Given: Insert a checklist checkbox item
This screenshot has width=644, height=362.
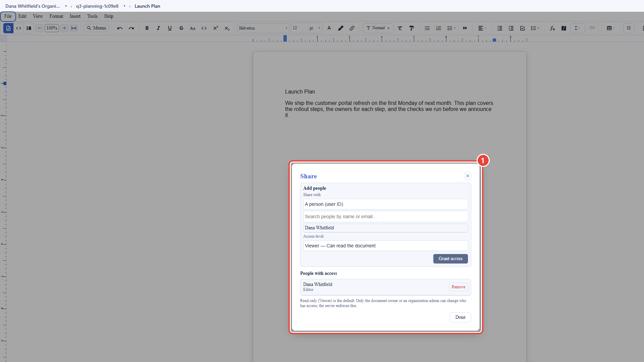Looking at the screenshot, I should (x=522, y=28).
